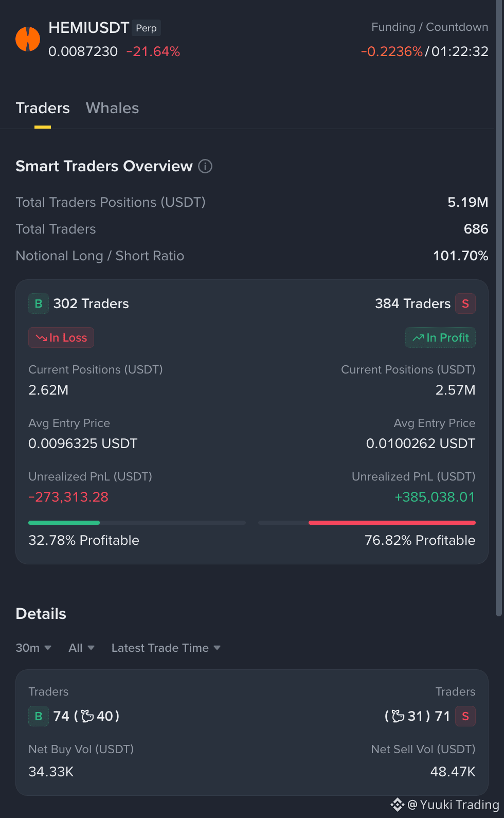Click the S badge in Details card
The image size is (504, 818).
[x=465, y=716]
